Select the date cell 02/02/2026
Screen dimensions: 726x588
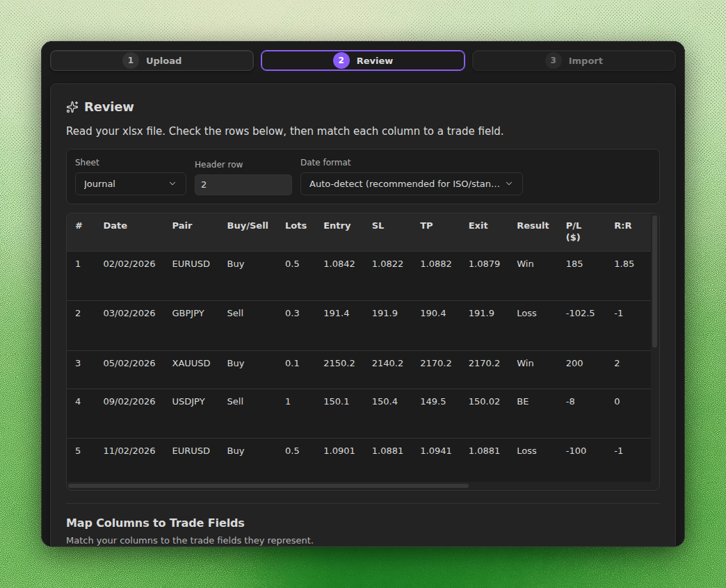[129, 263]
